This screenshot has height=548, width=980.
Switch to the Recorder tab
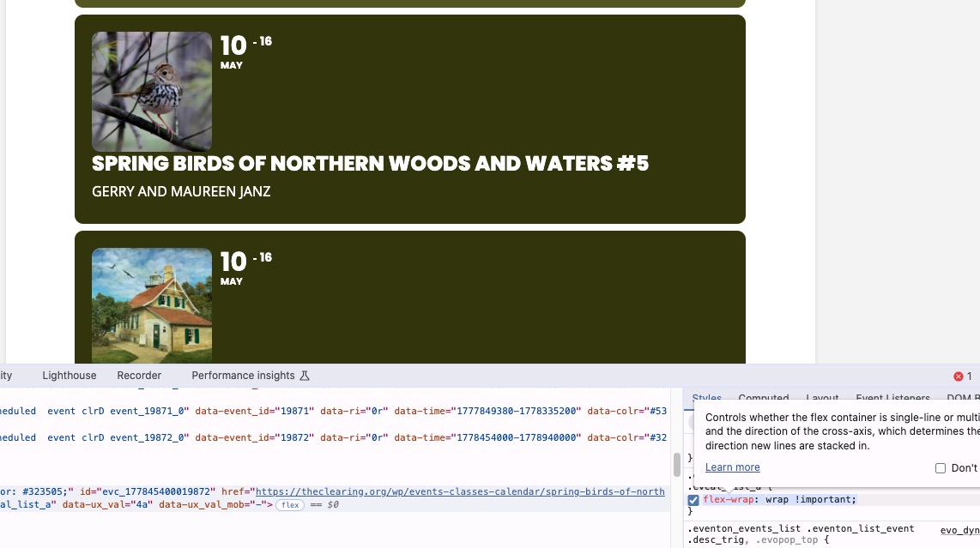(139, 376)
